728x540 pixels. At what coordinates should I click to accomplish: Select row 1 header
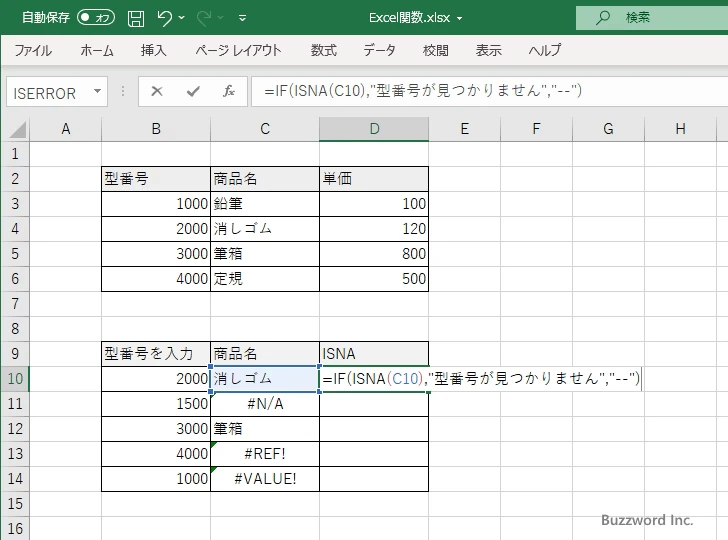(15, 154)
